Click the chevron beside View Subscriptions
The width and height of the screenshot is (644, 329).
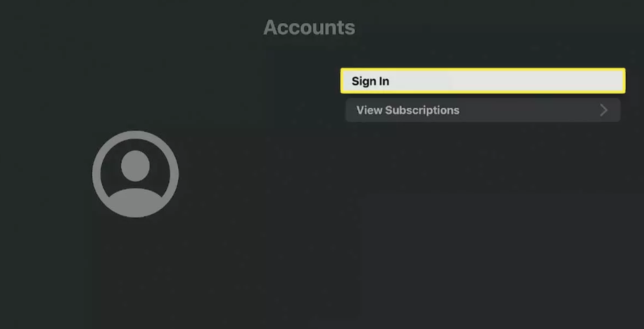603,110
